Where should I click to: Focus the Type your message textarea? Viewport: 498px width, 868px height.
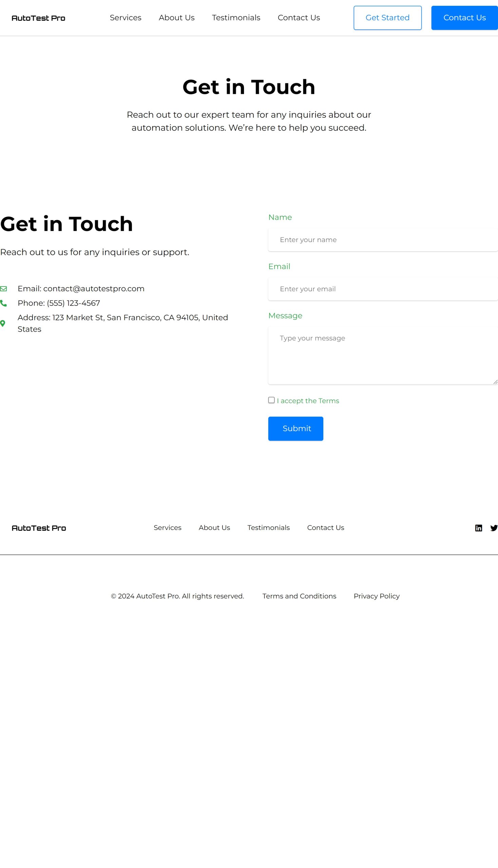click(x=383, y=355)
